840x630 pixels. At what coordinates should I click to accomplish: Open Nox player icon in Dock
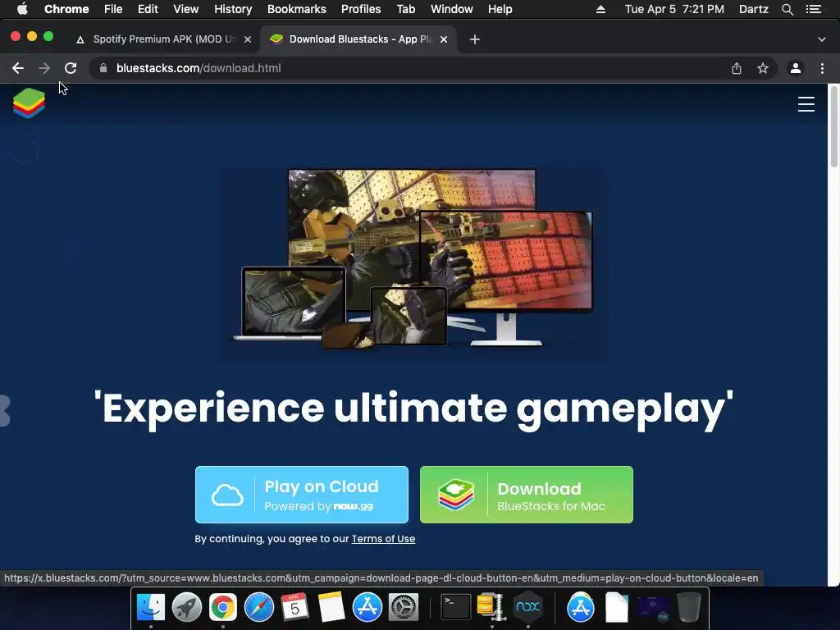point(527,607)
